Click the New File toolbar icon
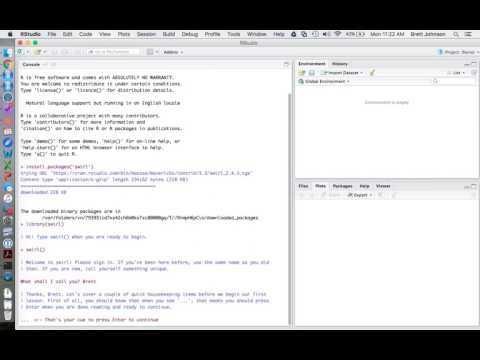 tap(20, 52)
